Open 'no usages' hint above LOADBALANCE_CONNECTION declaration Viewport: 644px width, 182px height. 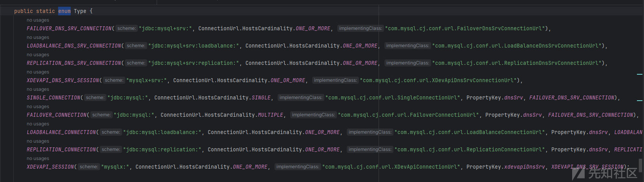[38, 124]
